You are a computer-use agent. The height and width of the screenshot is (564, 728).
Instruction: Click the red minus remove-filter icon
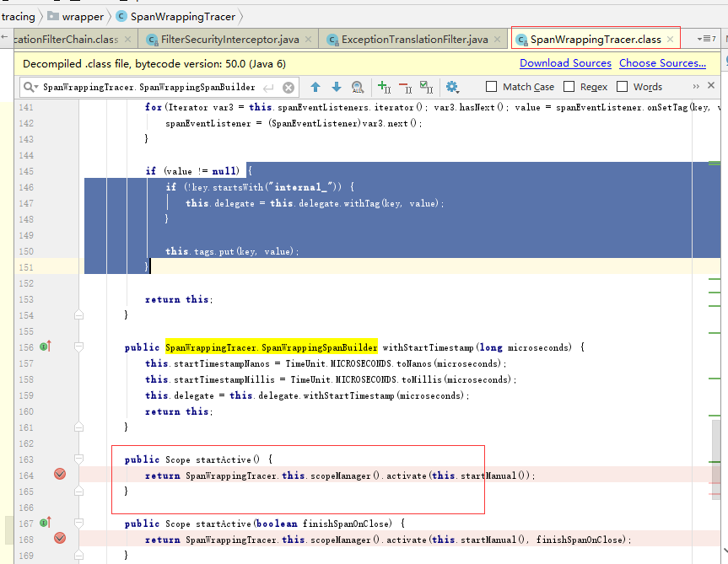coord(406,87)
